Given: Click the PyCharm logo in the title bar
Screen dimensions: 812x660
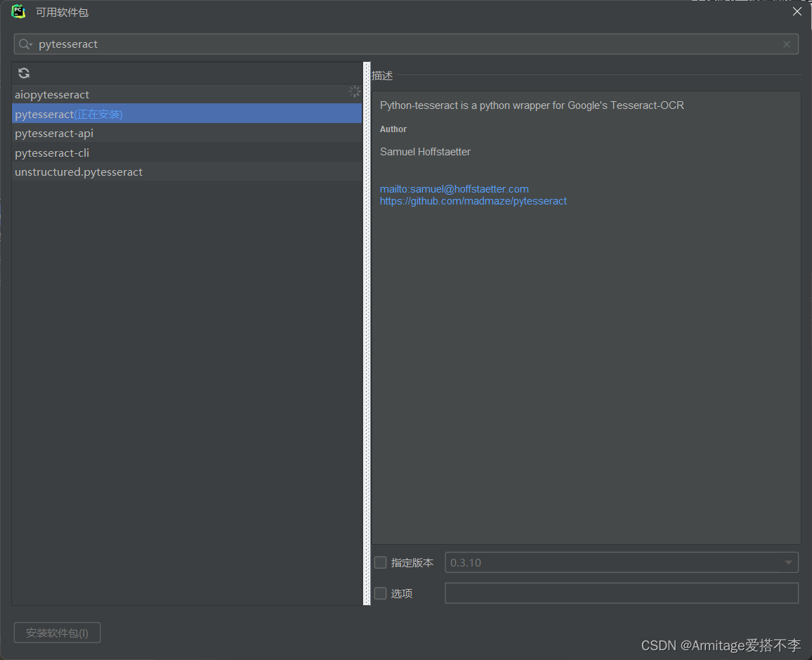Looking at the screenshot, I should click(19, 11).
